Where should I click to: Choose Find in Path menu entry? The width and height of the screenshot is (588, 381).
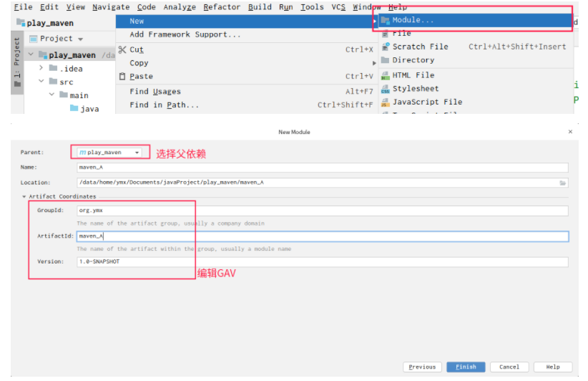pyautogui.click(x=246, y=105)
